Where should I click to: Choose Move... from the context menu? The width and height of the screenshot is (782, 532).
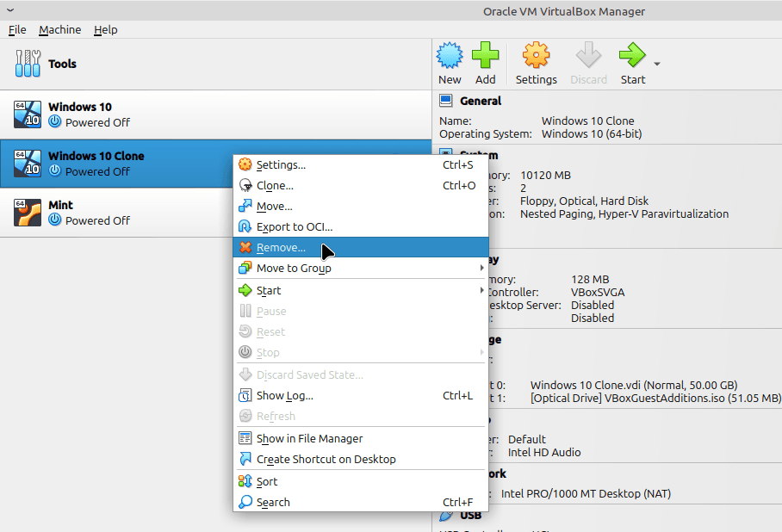click(361, 206)
